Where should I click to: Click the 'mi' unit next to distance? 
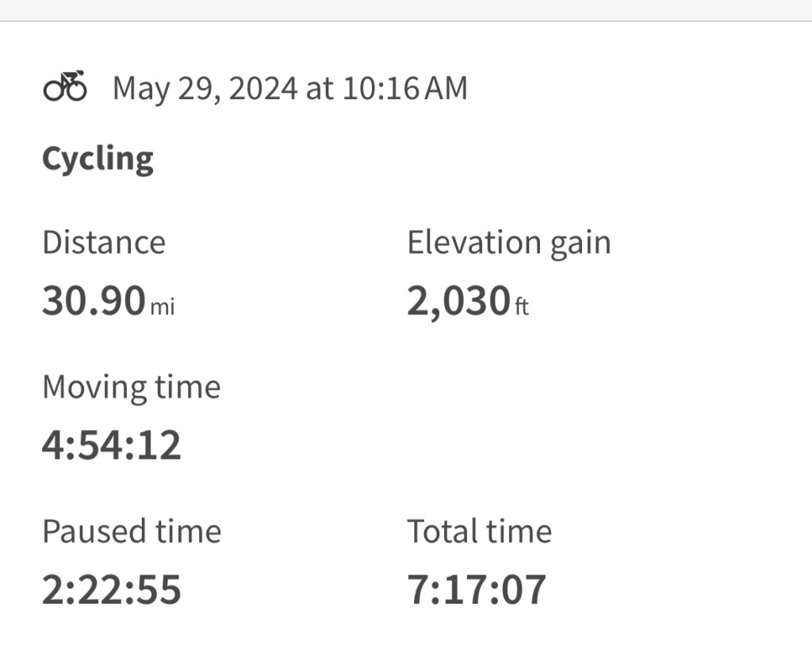tap(163, 307)
